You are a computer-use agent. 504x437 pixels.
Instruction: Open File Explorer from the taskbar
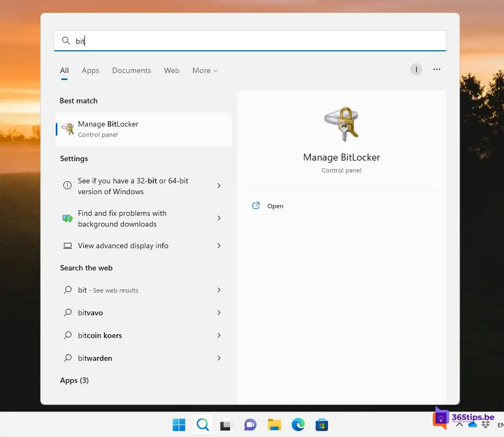tap(274, 425)
